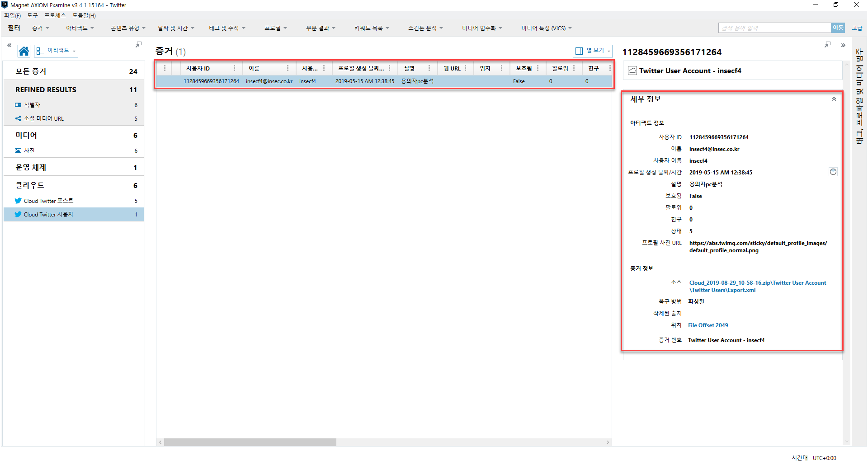Click the clock icon beside profile creation date
Screen dimensions: 868x470
click(x=833, y=172)
